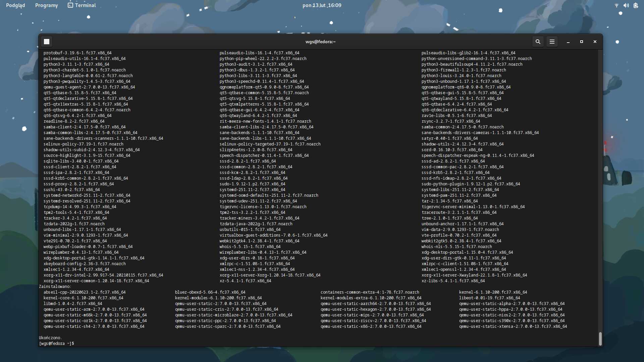Select sushi-43.0-2.fc37.x86_64 entry
This screenshot has width=644, height=362.
(x=72, y=190)
